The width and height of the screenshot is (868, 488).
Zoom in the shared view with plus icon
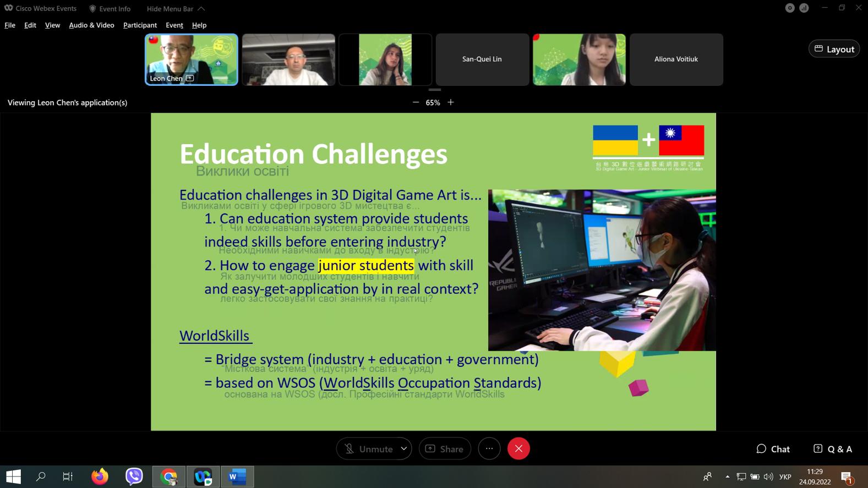tap(451, 102)
